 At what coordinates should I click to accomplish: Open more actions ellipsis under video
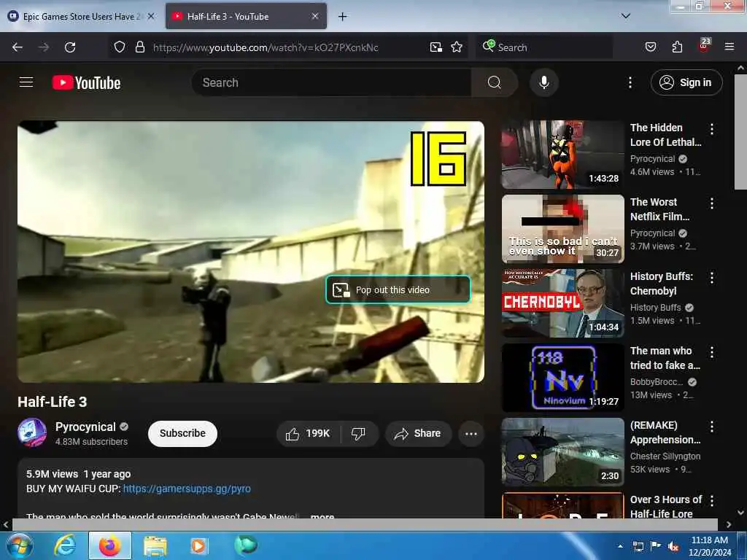click(x=471, y=433)
